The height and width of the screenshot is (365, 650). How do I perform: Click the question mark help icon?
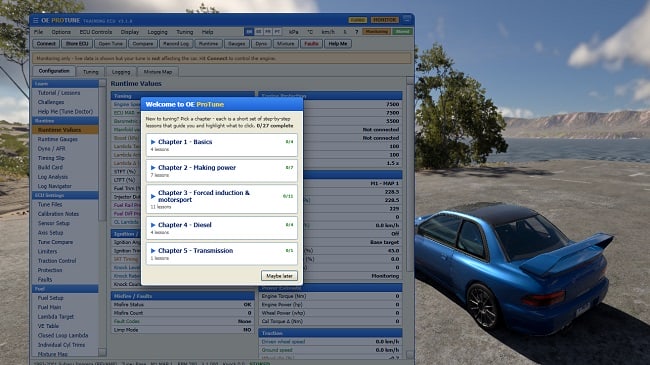pos(356,32)
